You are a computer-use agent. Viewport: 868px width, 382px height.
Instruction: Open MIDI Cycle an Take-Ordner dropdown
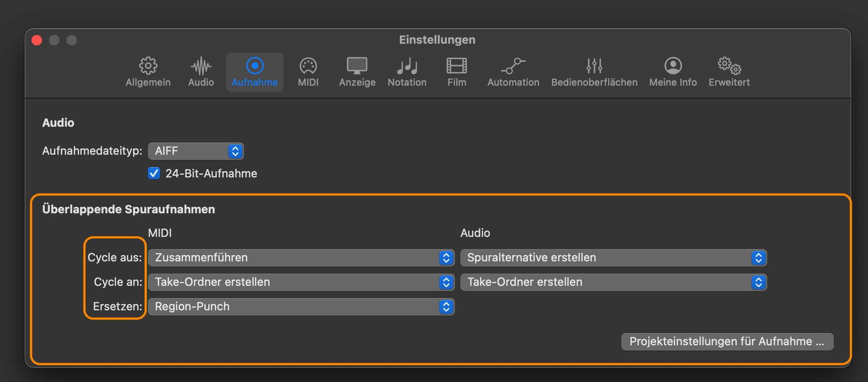[301, 282]
